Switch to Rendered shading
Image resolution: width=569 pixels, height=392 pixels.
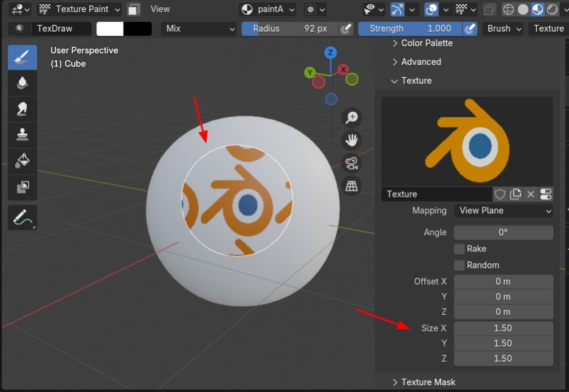click(x=553, y=10)
